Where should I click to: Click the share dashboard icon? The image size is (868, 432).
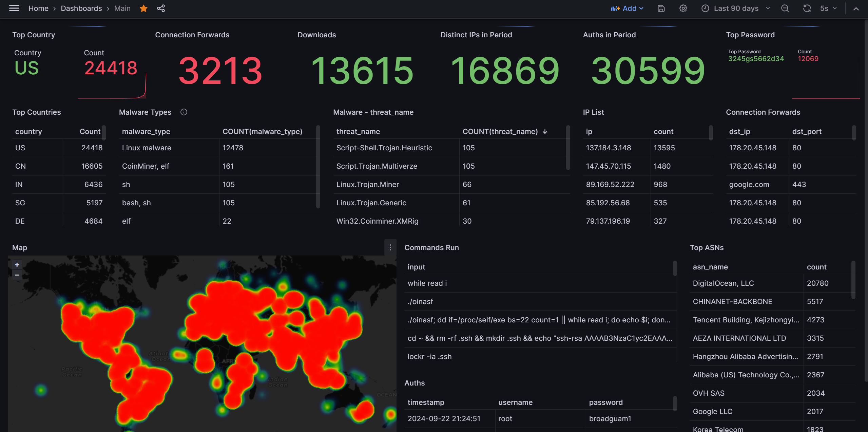click(x=160, y=8)
